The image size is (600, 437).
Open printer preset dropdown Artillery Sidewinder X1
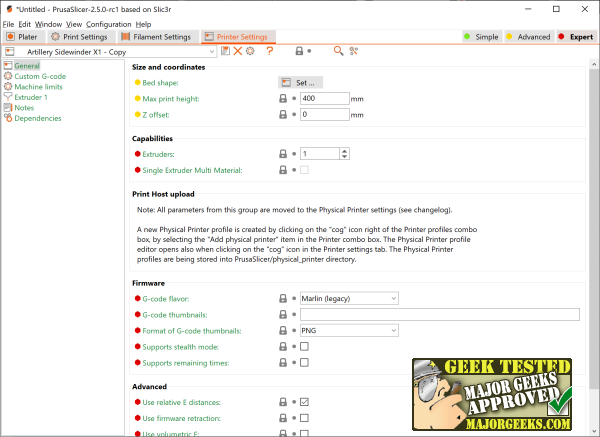[110, 52]
